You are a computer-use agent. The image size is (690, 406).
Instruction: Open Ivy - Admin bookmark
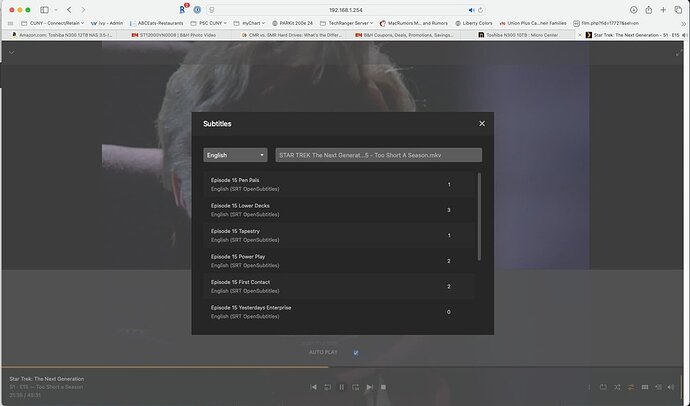pos(107,23)
